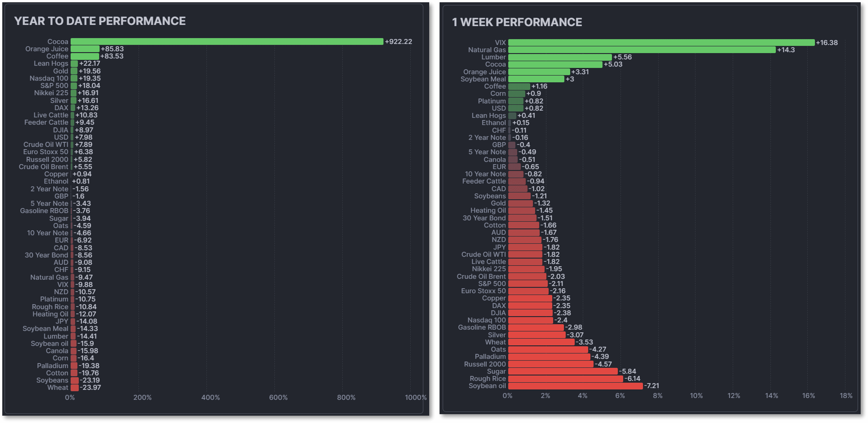Click the Palladium -4.39 weekly bar

click(x=549, y=357)
